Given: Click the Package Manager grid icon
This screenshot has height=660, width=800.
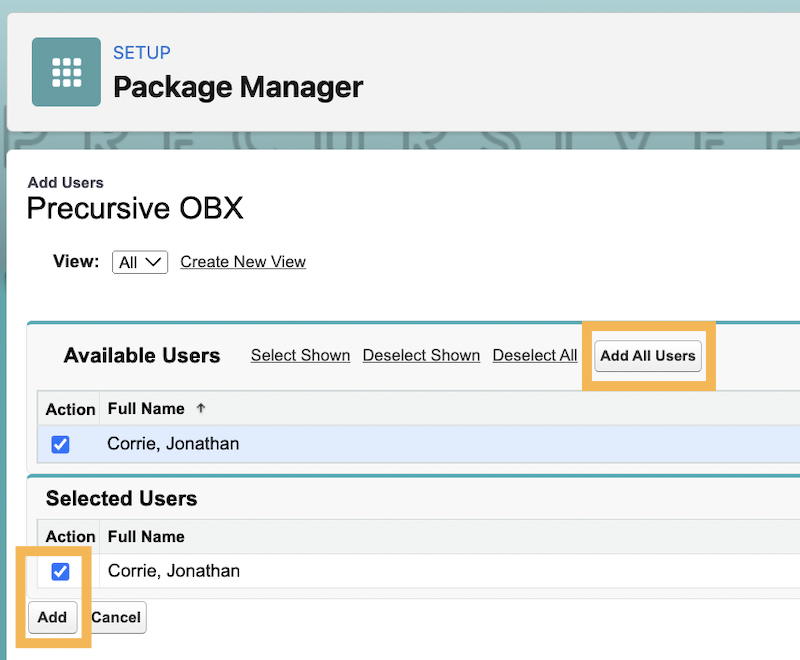Looking at the screenshot, I should [x=66, y=72].
